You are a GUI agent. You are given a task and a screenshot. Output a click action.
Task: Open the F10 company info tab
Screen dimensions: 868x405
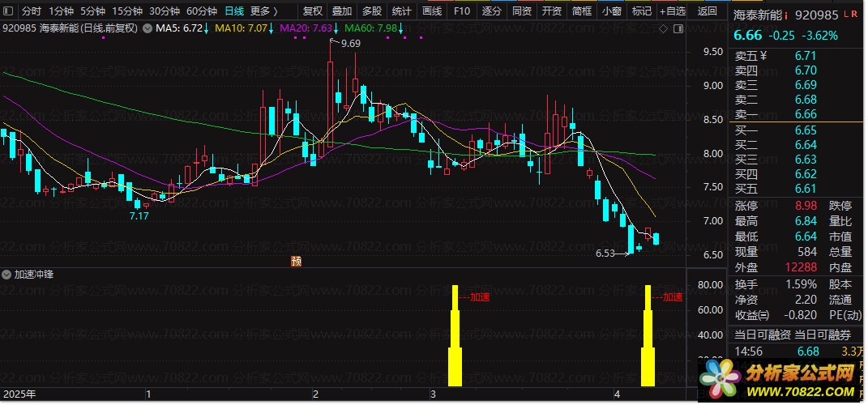(x=461, y=11)
